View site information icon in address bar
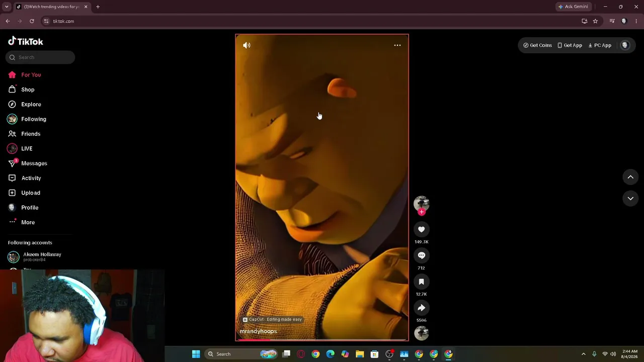Viewport: 644px width, 362px height. point(46,21)
